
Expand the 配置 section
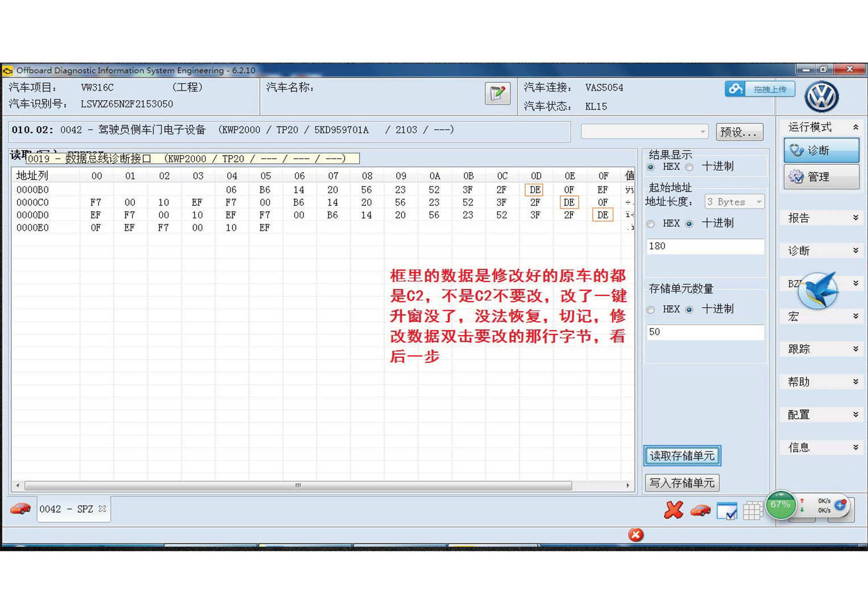tap(855, 414)
